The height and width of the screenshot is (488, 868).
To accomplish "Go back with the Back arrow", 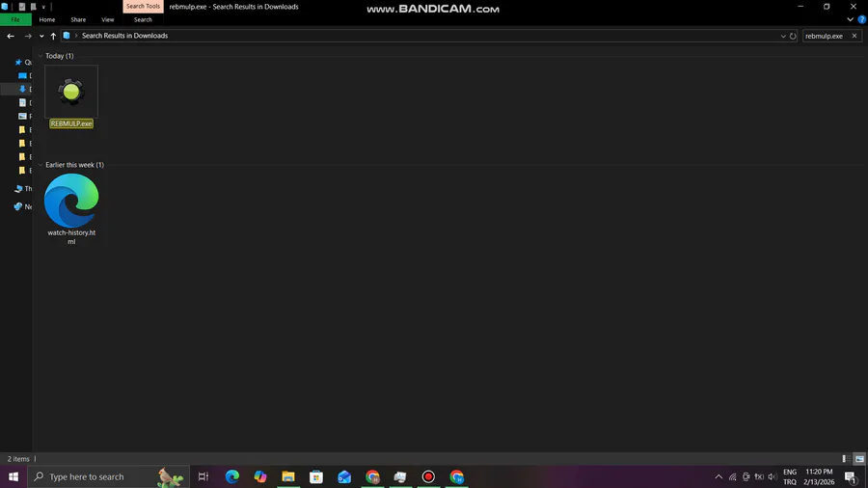I will pyautogui.click(x=11, y=36).
